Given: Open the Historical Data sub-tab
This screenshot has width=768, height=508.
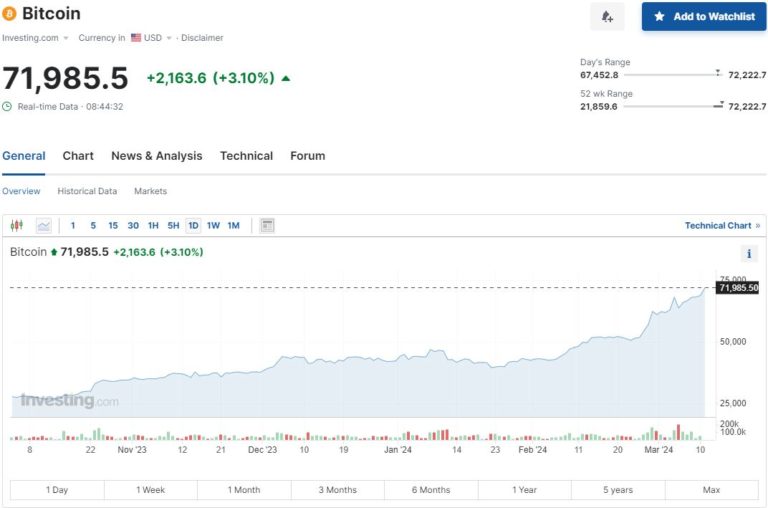Looking at the screenshot, I should (87, 191).
